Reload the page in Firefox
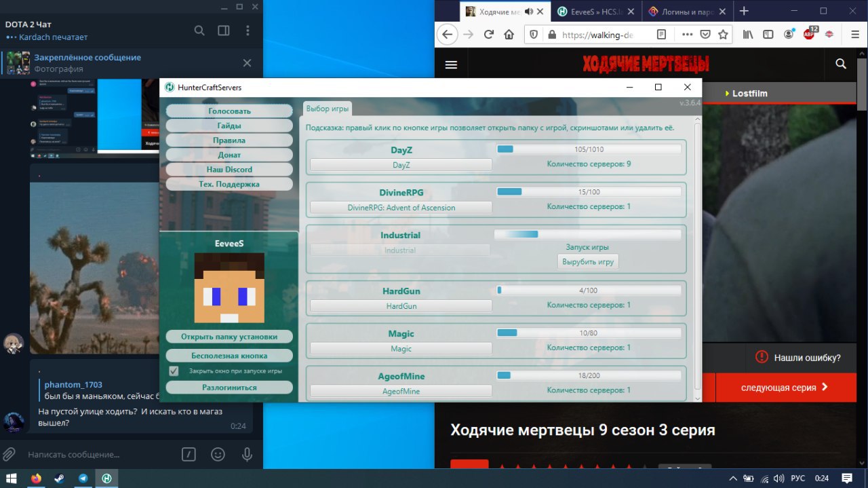This screenshot has width=868, height=488. coord(488,35)
